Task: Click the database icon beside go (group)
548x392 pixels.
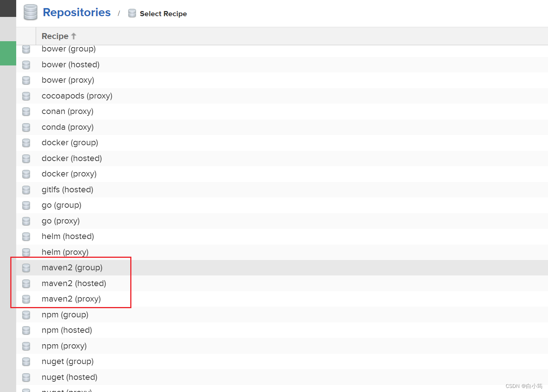Action: [x=26, y=206]
